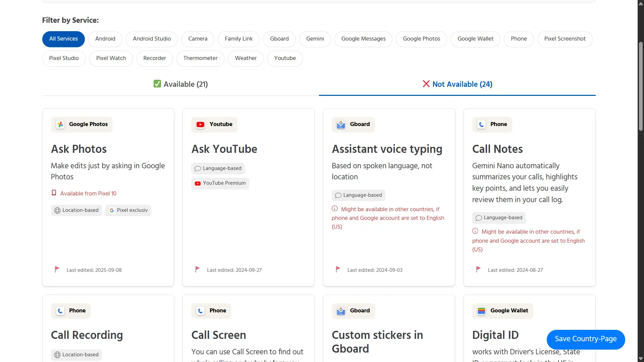Click the flag icon on Ask YouTube card
This screenshot has width=644, height=362.
point(198,269)
